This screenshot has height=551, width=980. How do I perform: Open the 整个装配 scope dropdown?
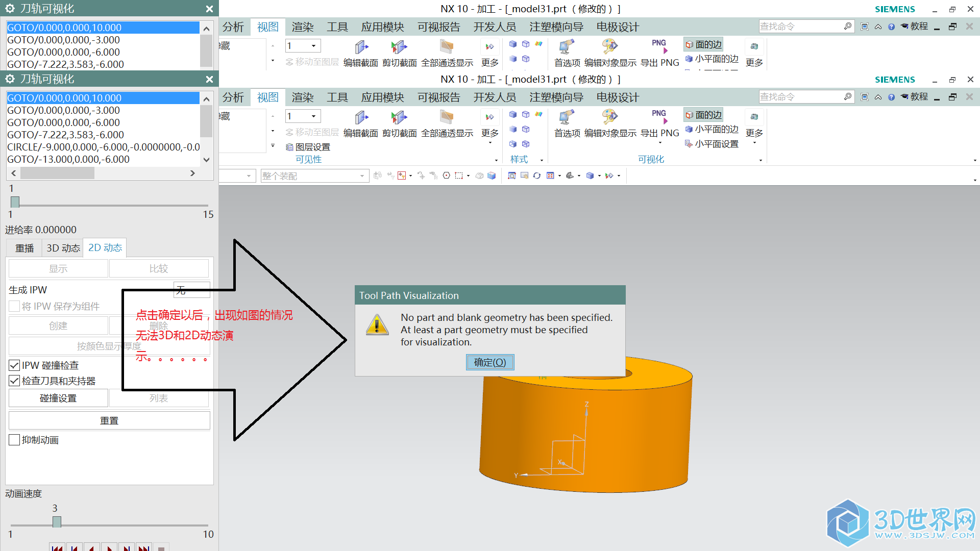[314, 176]
